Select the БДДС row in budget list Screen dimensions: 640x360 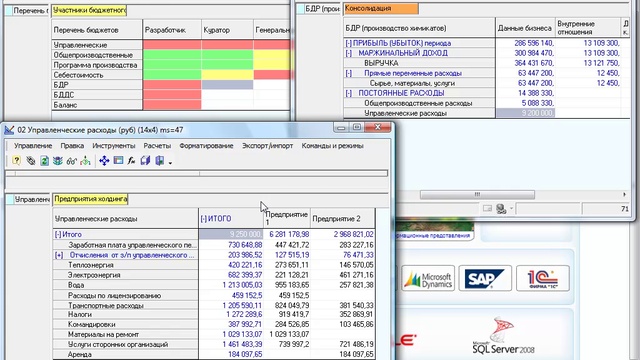[98, 95]
